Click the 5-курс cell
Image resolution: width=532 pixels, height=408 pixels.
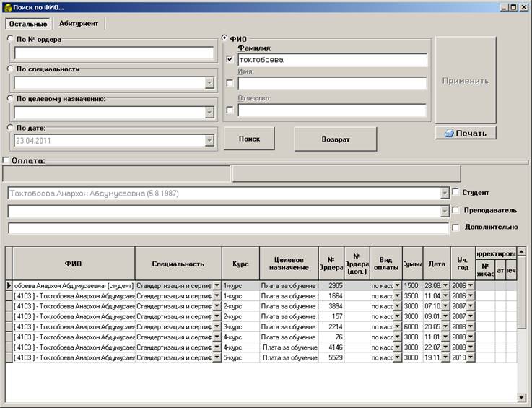point(240,357)
